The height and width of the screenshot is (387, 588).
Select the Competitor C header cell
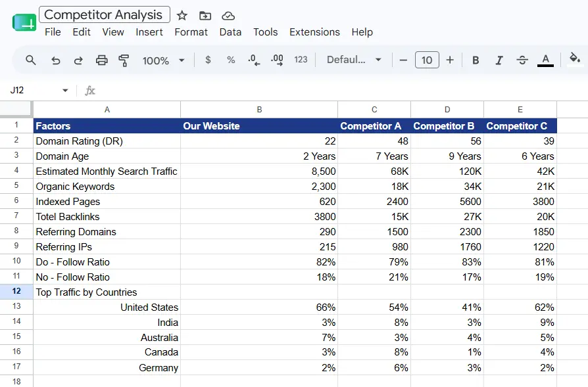coord(520,126)
